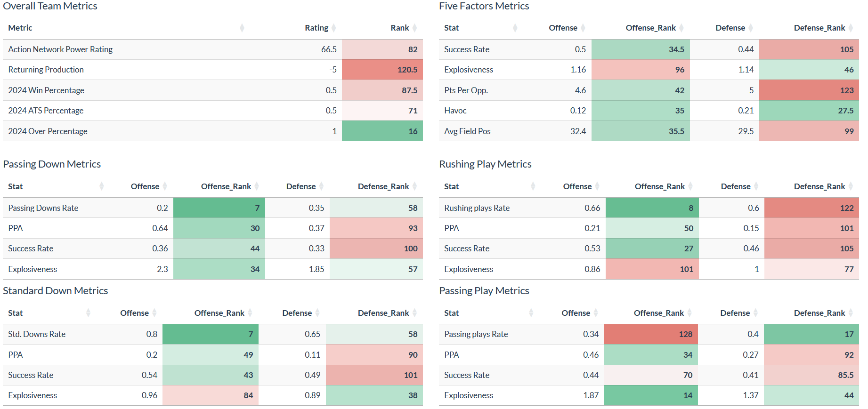Click sort arrows beside Overall Rank header
Viewport: 868px width, 409px height.
(x=414, y=28)
